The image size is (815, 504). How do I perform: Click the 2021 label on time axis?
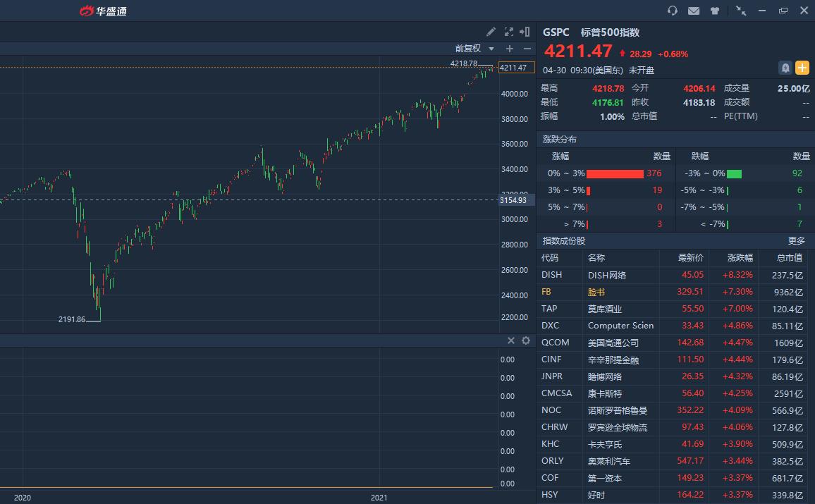point(379,498)
